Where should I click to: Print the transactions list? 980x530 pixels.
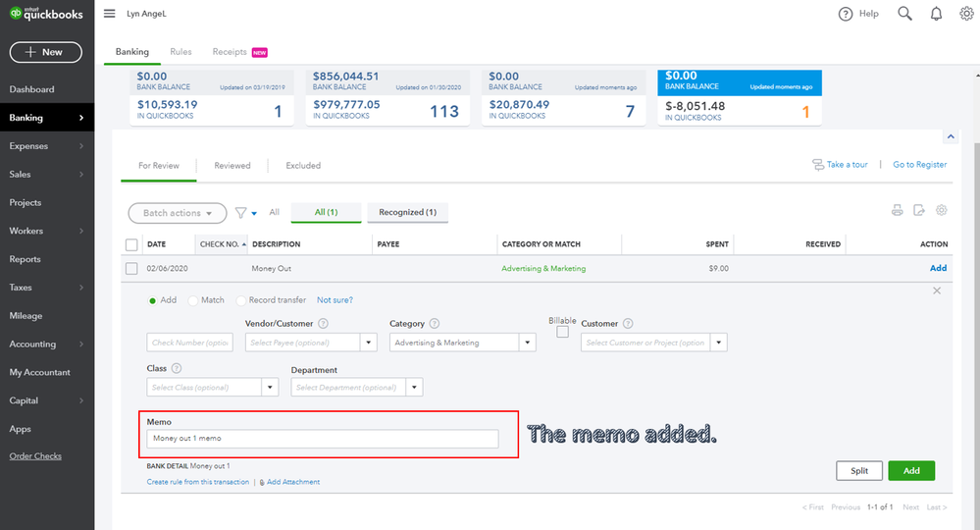[x=897, y=211]
